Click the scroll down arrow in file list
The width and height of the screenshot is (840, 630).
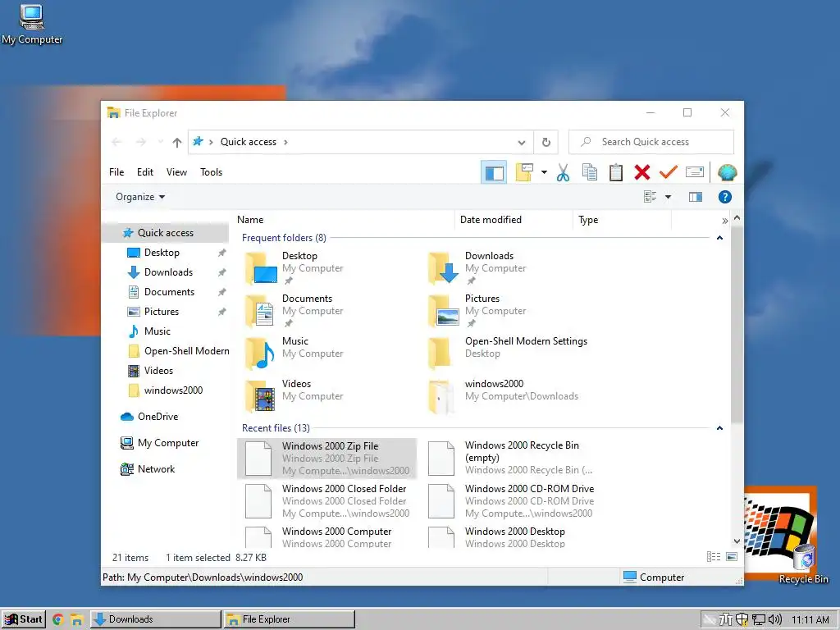pyautogui.click(x=737, y=541)
